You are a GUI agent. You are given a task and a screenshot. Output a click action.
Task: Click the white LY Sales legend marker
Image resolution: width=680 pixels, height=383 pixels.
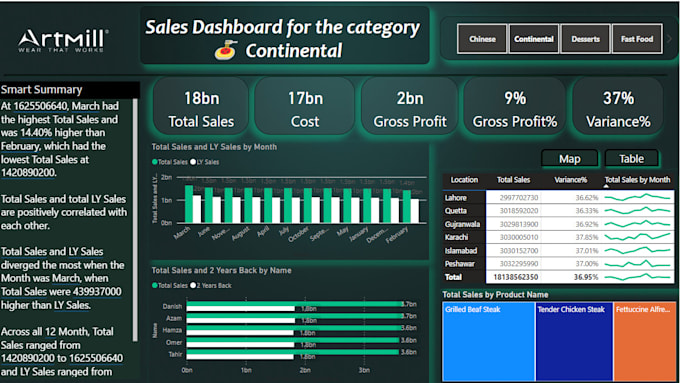pyautogui.click(x=193, y=162)
